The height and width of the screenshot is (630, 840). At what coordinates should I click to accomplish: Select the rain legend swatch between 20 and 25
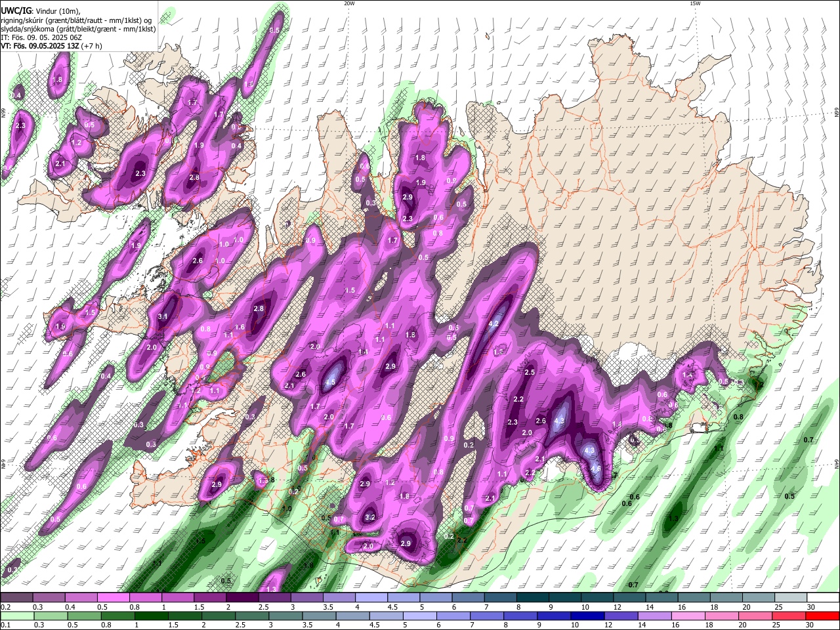click(756, 616)
